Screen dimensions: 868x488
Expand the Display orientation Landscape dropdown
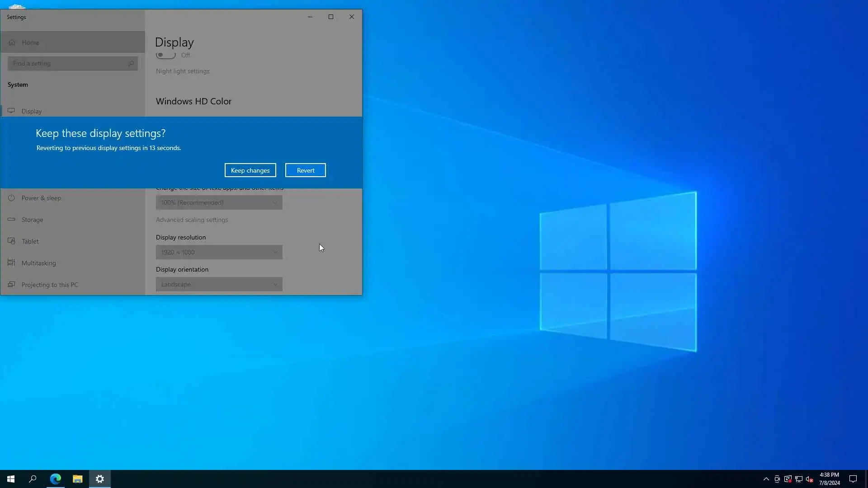pyautogui.click(x=219, y=284)
